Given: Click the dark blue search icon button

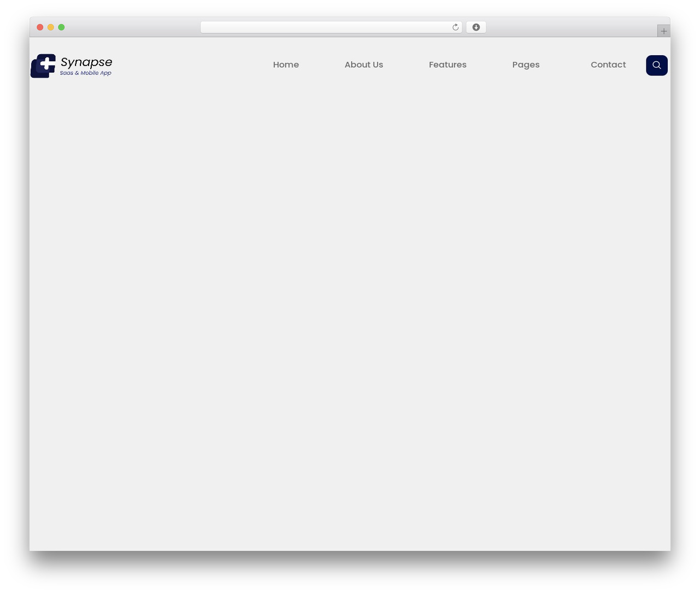Looking at the screenshot, I should (x=657, y=65).
